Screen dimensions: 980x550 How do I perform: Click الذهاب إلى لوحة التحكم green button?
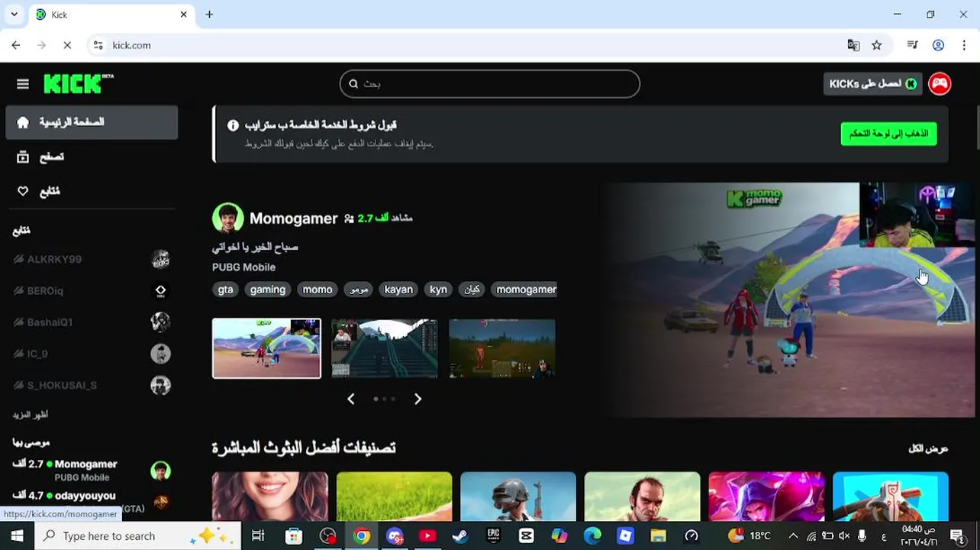click(x=888, y=134)
